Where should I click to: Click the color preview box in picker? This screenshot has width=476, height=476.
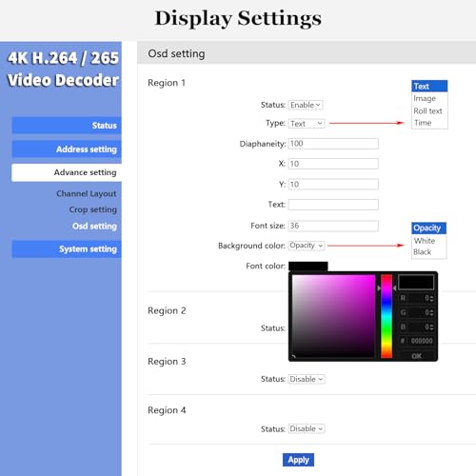416,282
